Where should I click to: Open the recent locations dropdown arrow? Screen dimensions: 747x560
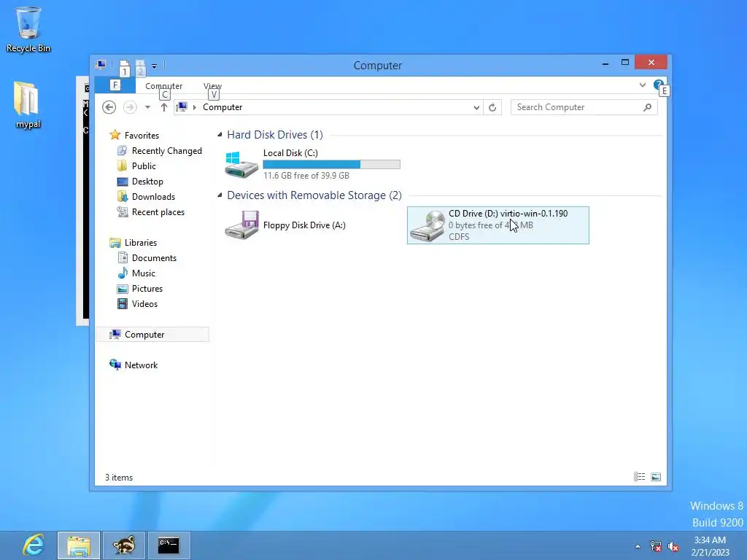click(147, 108)
